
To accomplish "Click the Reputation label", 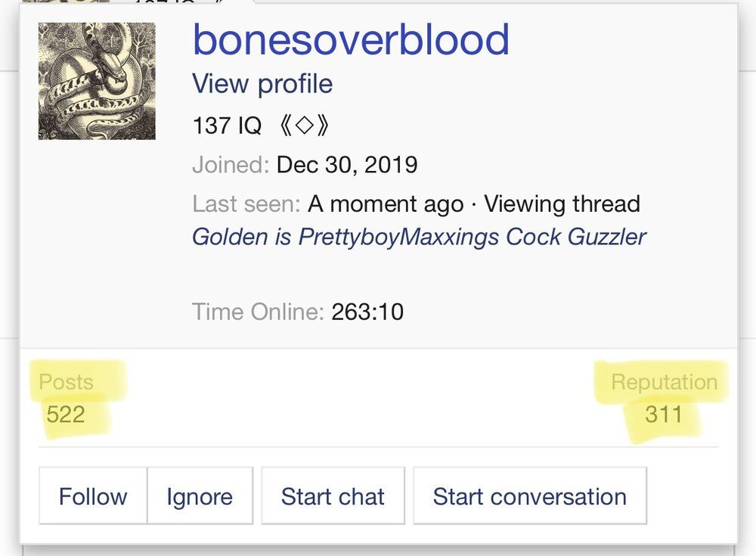I will click(665, 382).
